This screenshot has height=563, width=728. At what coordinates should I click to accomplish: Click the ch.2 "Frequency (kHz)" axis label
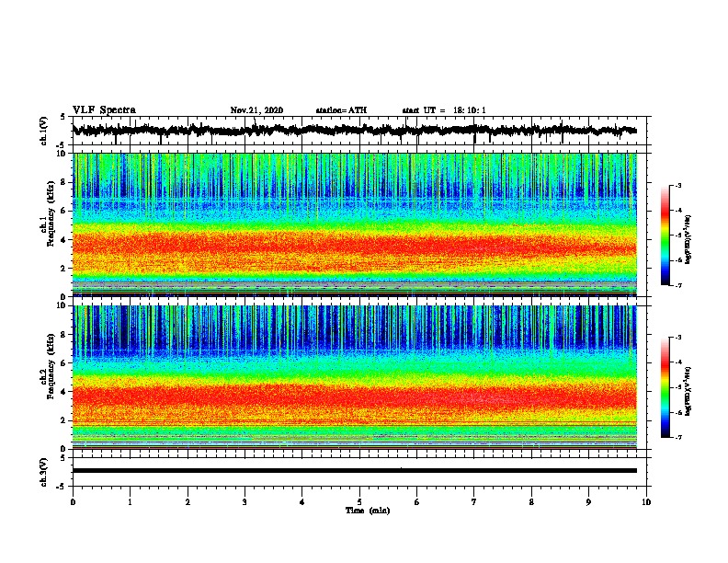pos(51,365)
